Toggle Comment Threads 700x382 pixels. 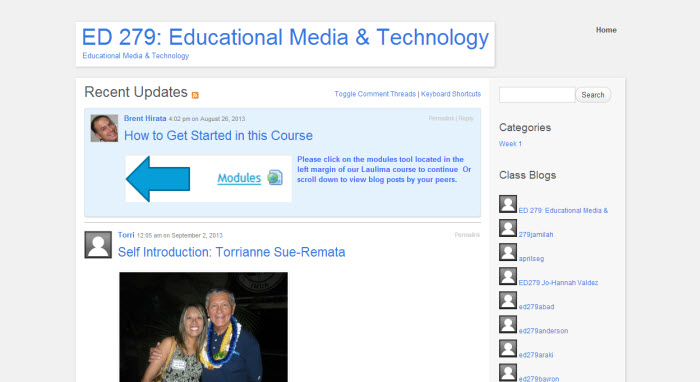pyautogui.click(x=375, y=94)
